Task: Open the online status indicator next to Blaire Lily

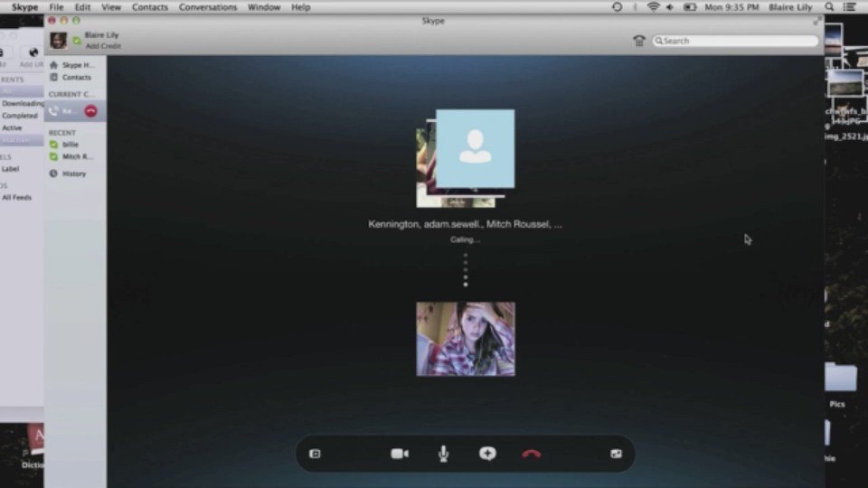Action: 77,41
